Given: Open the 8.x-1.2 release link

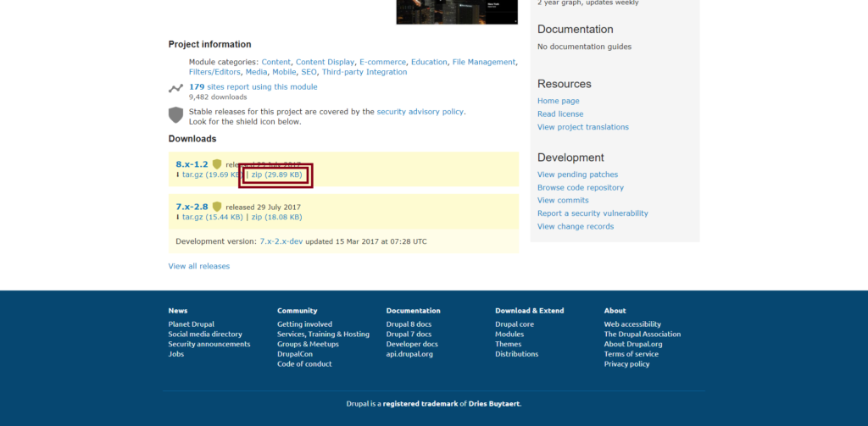Looking at the screenshot, I should [192, 164].
